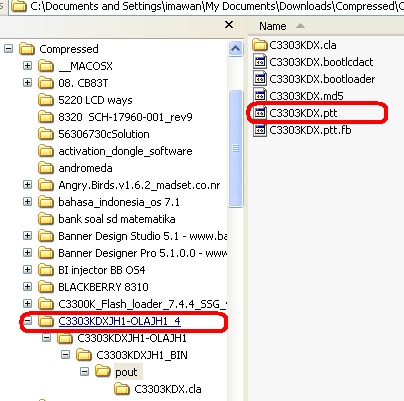Select Angry.Birds.v1.6.2 folder icon
Image resolution: width=404 pixels, height=401 pixels.
[46, 185]
